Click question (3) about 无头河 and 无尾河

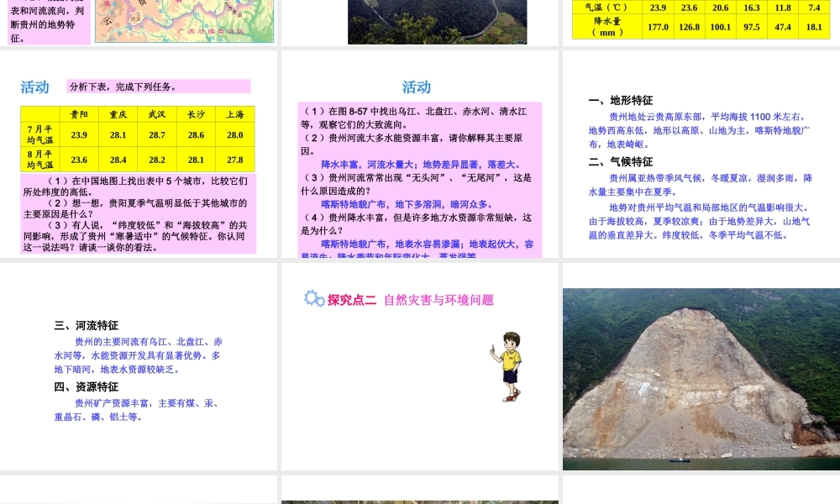click(417, 184)
